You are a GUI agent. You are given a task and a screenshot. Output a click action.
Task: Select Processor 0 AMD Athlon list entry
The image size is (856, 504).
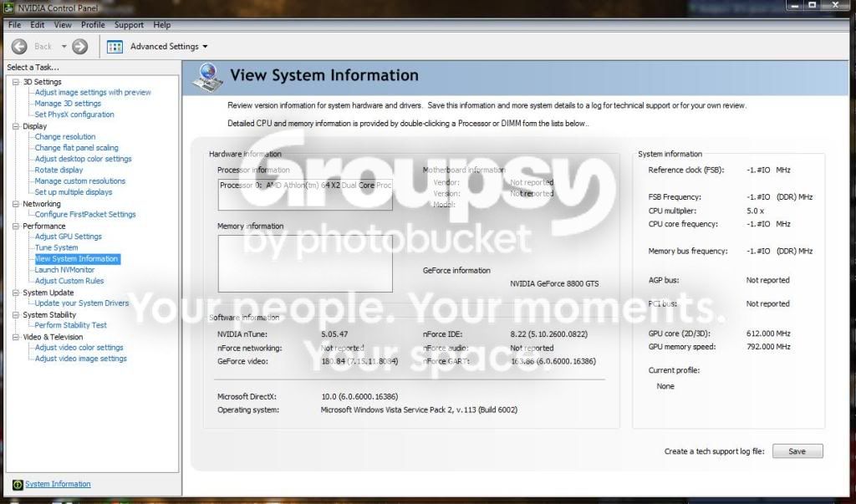(x=305, y=185)
